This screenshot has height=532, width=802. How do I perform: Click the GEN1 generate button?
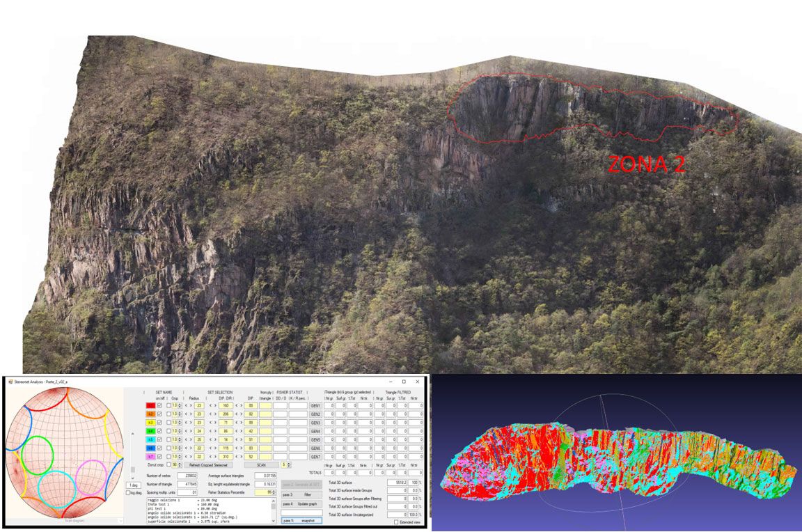tap(315, 405)
